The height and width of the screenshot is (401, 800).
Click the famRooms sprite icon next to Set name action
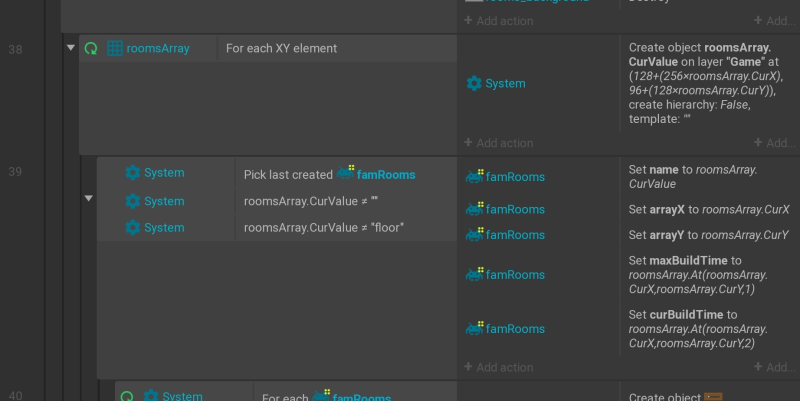tap(474, 176)
